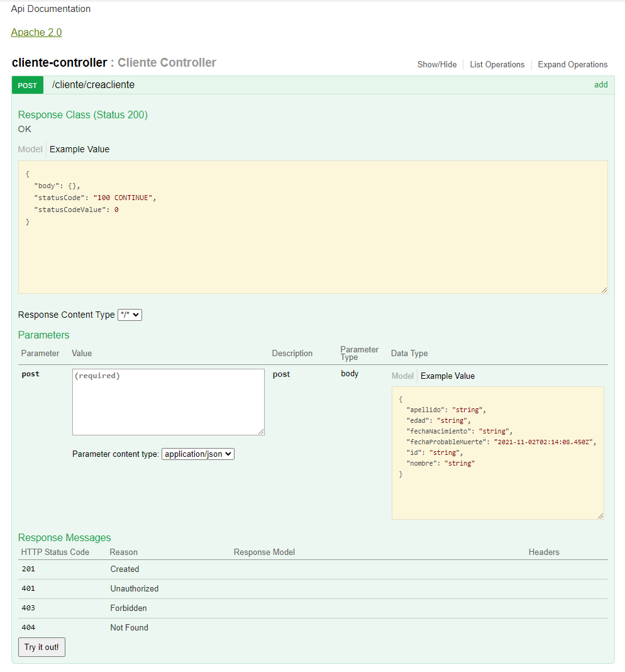
Task: Click the cliente example JSON to fill value
Action: [x=498, y=453]
